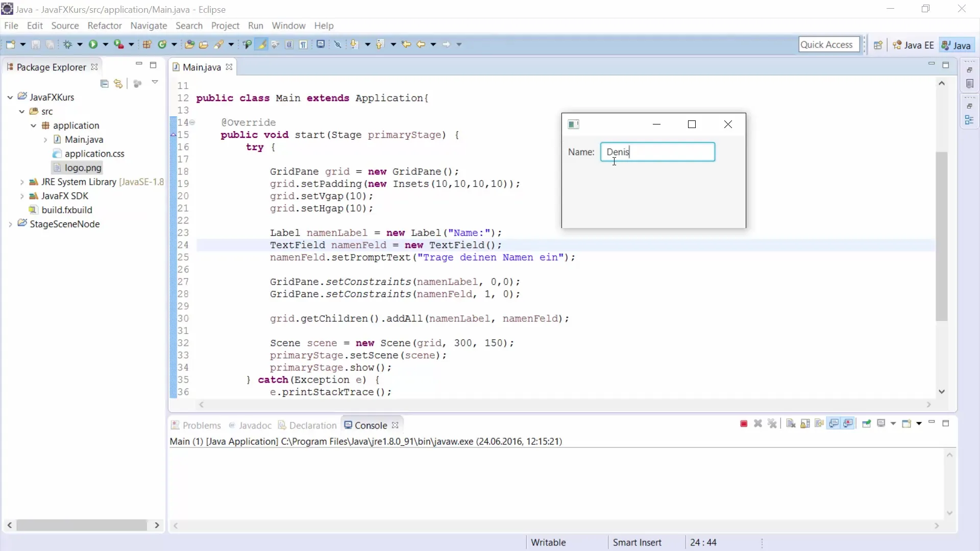Open the Window menu
This screenshot has height=551, width=980.
288,26
